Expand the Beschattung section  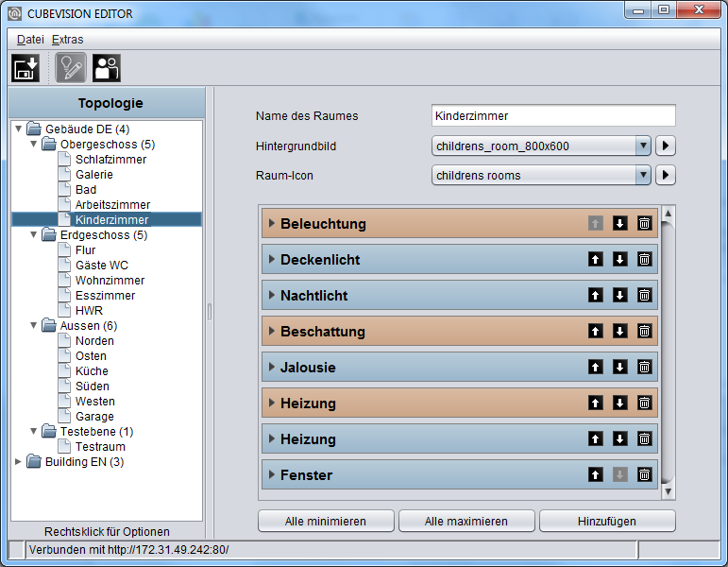click(x=272, y=331)
